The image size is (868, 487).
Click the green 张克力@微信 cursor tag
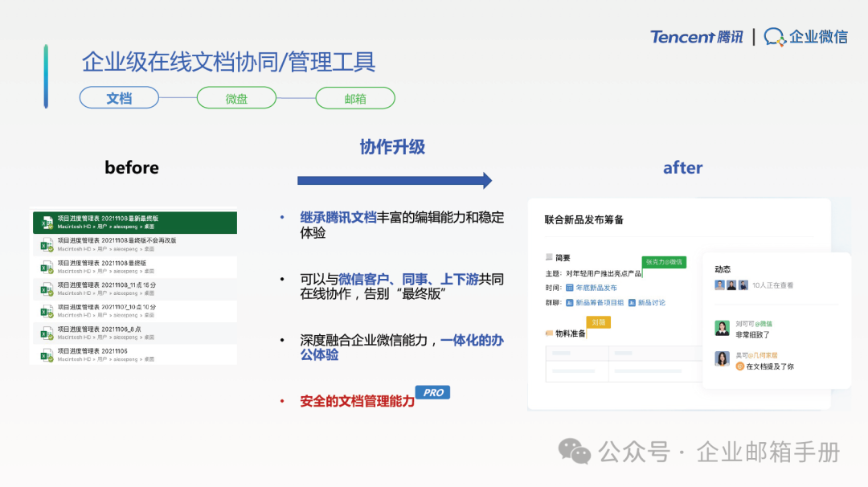pos(665,262)
